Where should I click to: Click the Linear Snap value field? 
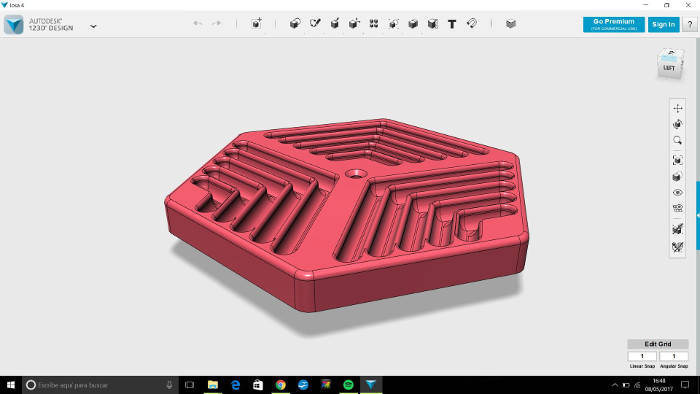coord(642,356)
